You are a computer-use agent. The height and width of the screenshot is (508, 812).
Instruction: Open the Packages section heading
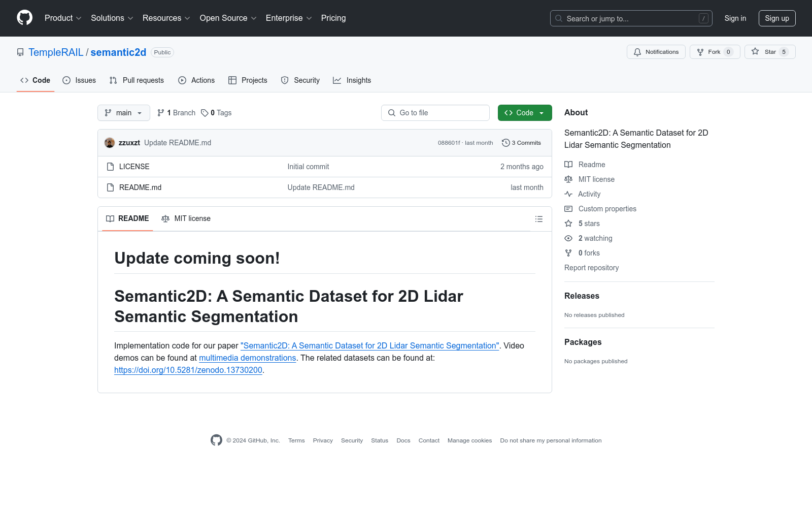(x=583, y=342)
